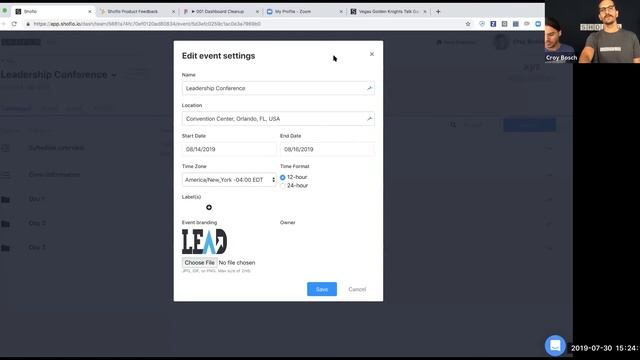The height and width of the screenshot is (360, 640).
Task: Click the End Date field
Action: pyautogui.click(x=327, y=149)
